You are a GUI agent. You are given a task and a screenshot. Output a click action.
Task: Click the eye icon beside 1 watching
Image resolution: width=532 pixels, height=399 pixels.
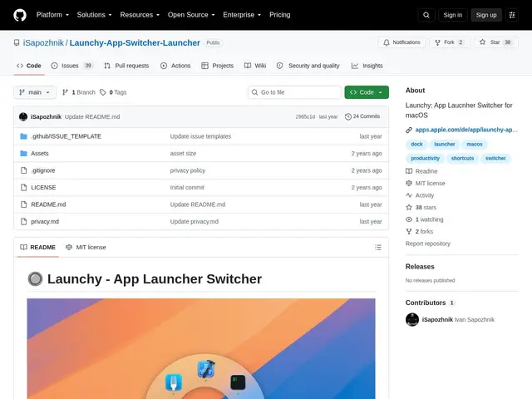pyautogui.click(x=409, y=219)
